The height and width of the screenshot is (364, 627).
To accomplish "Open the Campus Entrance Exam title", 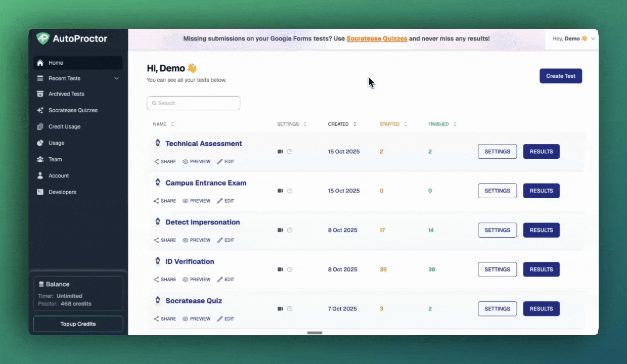I will pos(206,183).
